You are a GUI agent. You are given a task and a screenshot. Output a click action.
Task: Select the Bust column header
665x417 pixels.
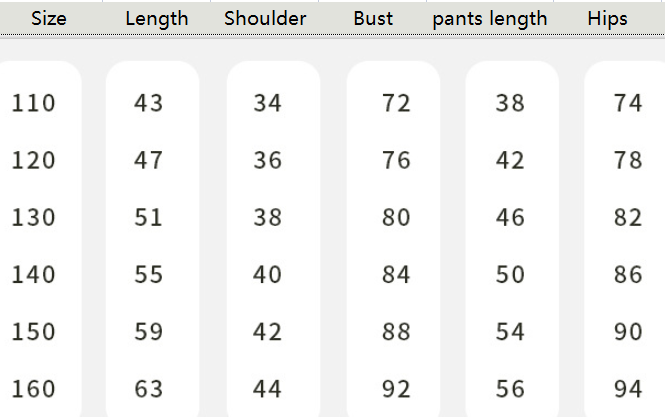(x=373, y=18)
